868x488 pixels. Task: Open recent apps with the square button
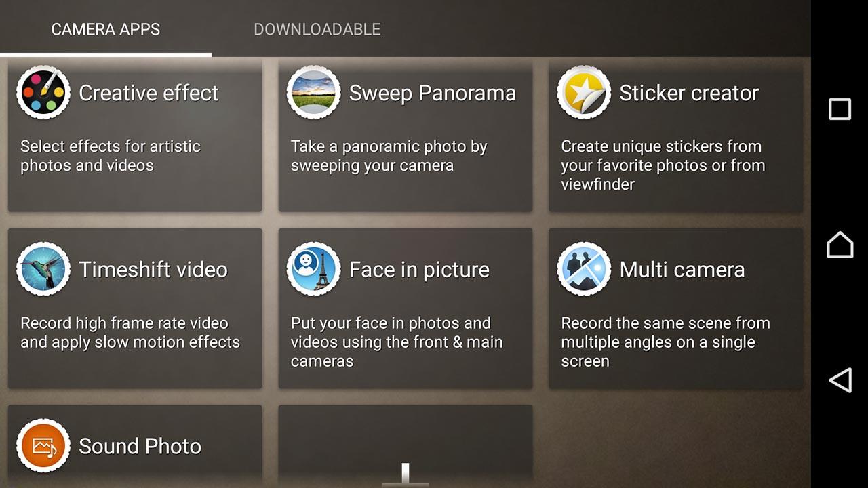point(840,109)
